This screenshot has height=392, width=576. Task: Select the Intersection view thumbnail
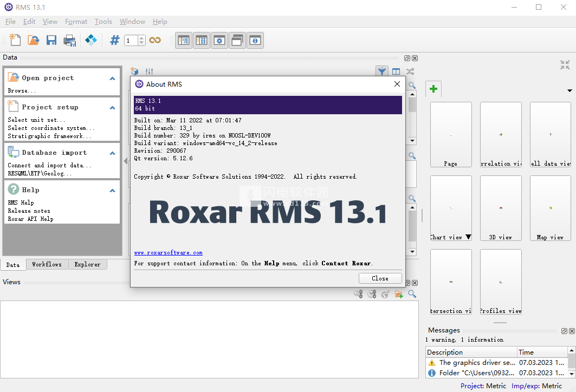pyautogui.click(x=451, y=282)
